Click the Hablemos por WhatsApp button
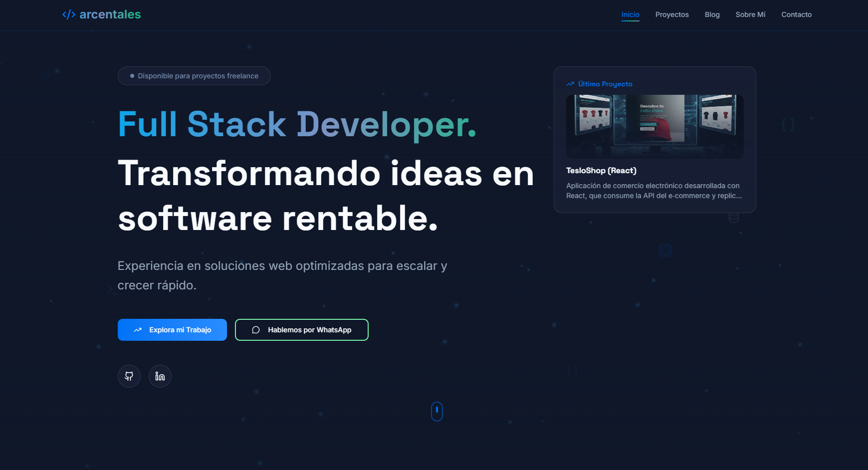This screenshot has height=470, width=868. click(x=302, y=330)
